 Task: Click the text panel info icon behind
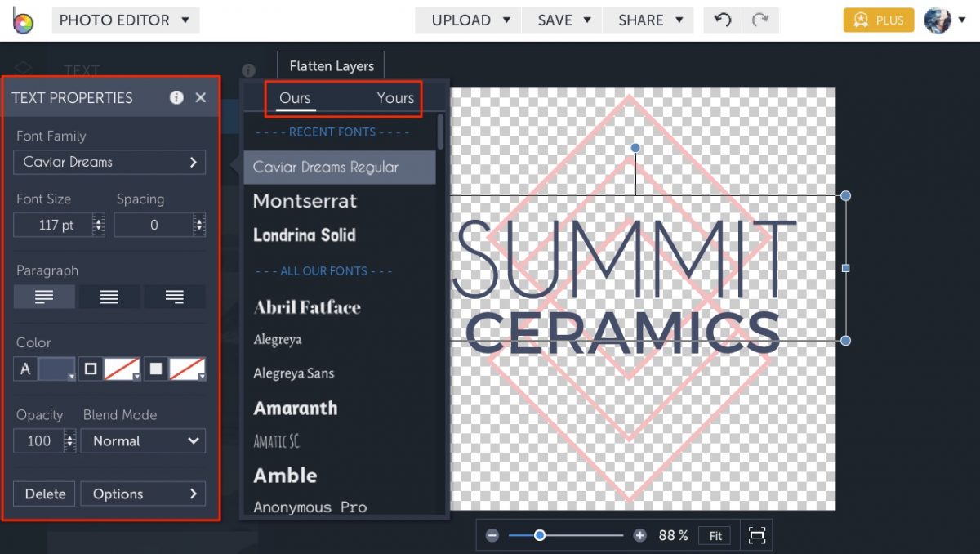248,70
